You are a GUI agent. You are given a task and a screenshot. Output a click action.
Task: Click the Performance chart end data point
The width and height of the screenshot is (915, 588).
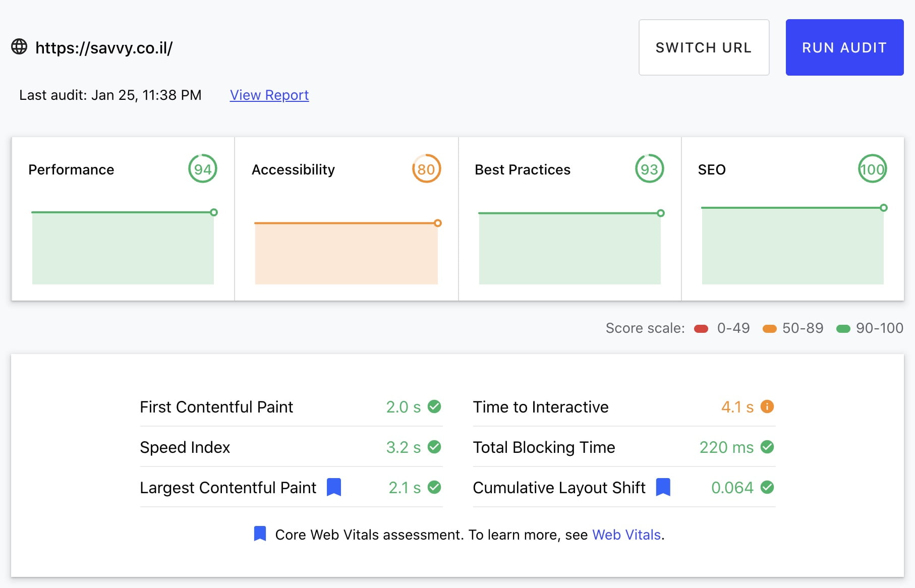click(x=214, y=212)
